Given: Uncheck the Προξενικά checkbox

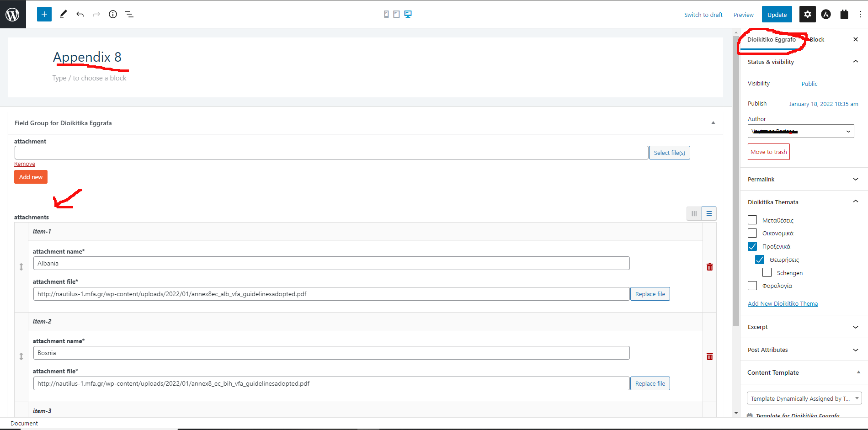Looking at the screenshot, I should click(x=752, y=246).
